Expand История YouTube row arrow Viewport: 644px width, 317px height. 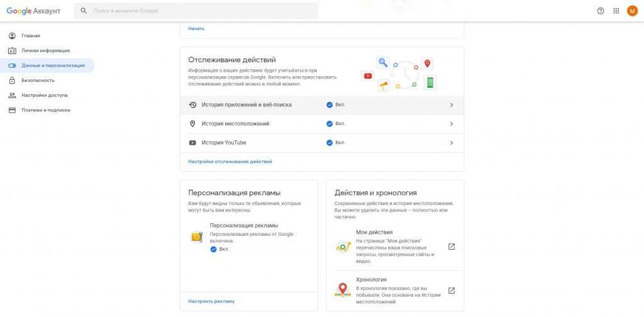(x=452, y=143)
